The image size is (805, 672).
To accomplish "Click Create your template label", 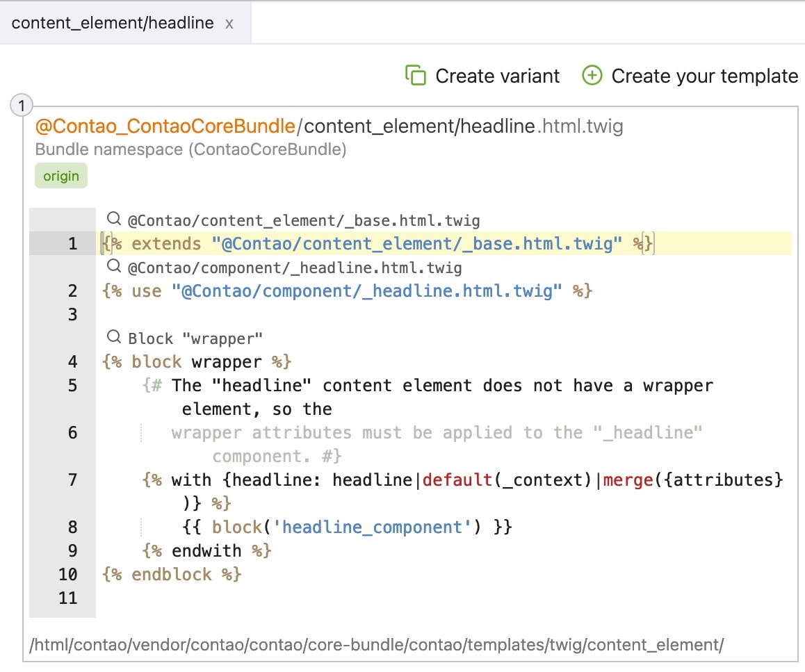I will click(x=704, y=76).
